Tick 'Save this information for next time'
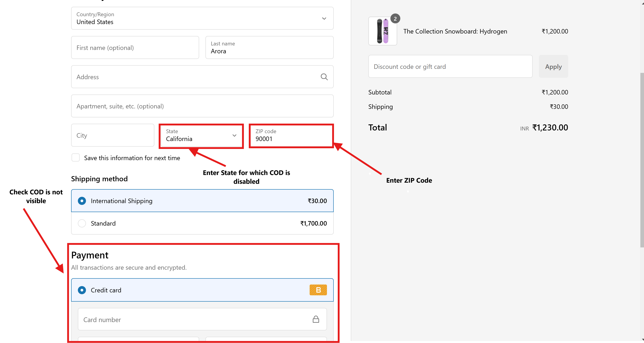The height and width of the screenshot is (343, 644). (x=76, y=158)
